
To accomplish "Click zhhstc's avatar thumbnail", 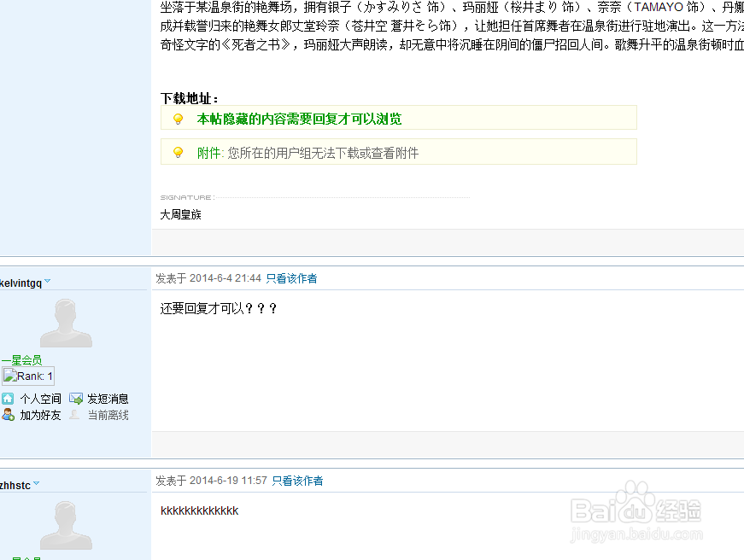I will click(67, 524).
